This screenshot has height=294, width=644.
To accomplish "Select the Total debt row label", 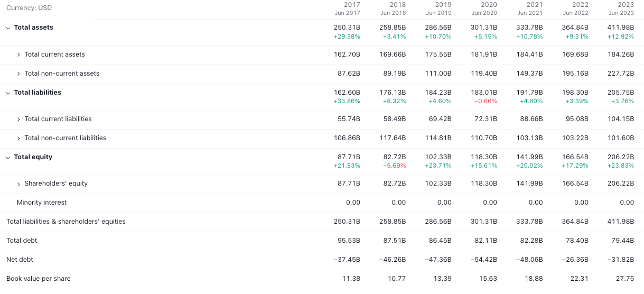I will pyautogui.click(x=22, y=241).
